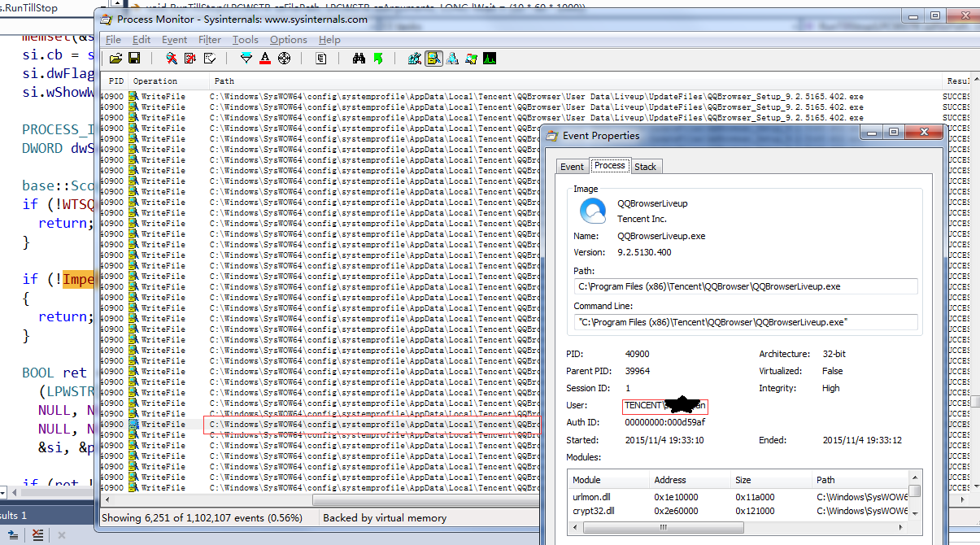The height and width of the screenshot is (545, 980).
Task: Click the Auth ID value 00000000:000d59af
Action: pyautogui.click(x=664, y=422)
